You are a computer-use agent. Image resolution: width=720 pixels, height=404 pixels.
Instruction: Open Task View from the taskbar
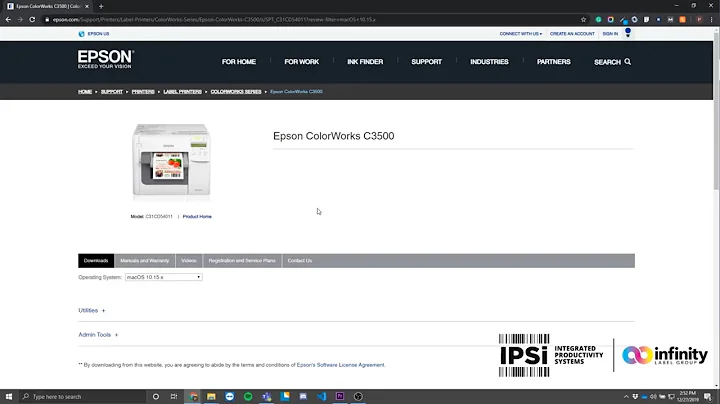click(x=174, y=397)
